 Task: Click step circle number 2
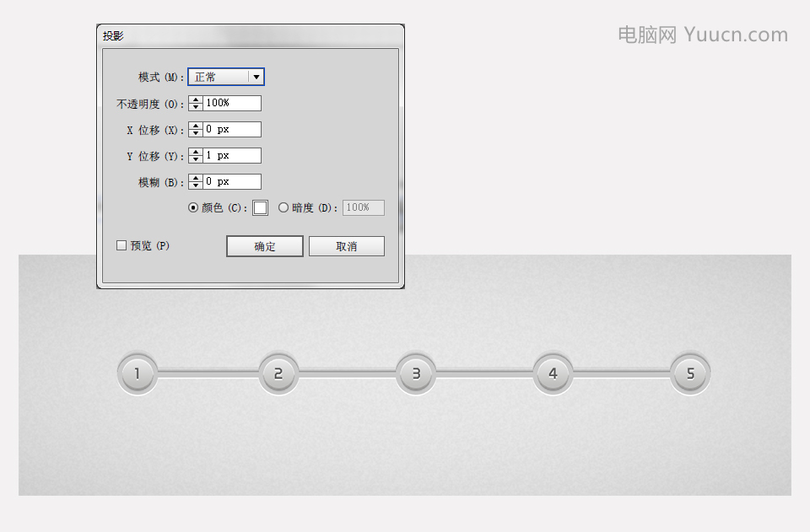pyautogui.click(x=278, y=373)
